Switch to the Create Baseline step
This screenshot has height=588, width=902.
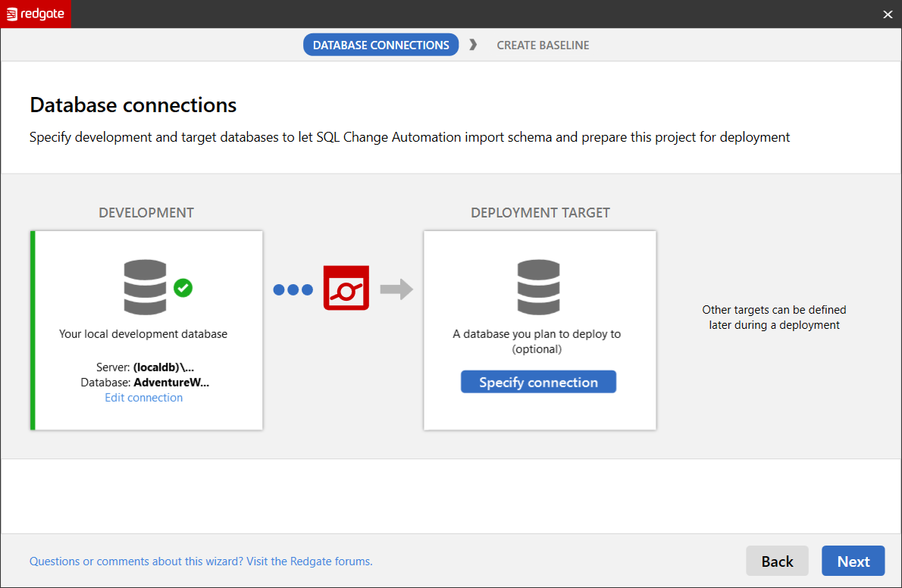pyautogui.click(x=543, y=45)
